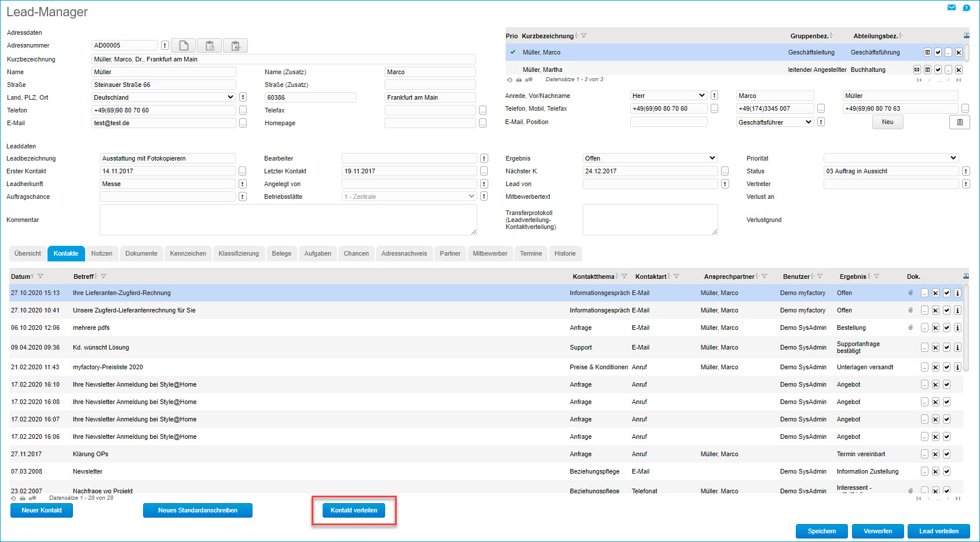Click the refresh icon below ansprechpartner list
This screenshot has width=980, height=542.
(x=510, y=79)
